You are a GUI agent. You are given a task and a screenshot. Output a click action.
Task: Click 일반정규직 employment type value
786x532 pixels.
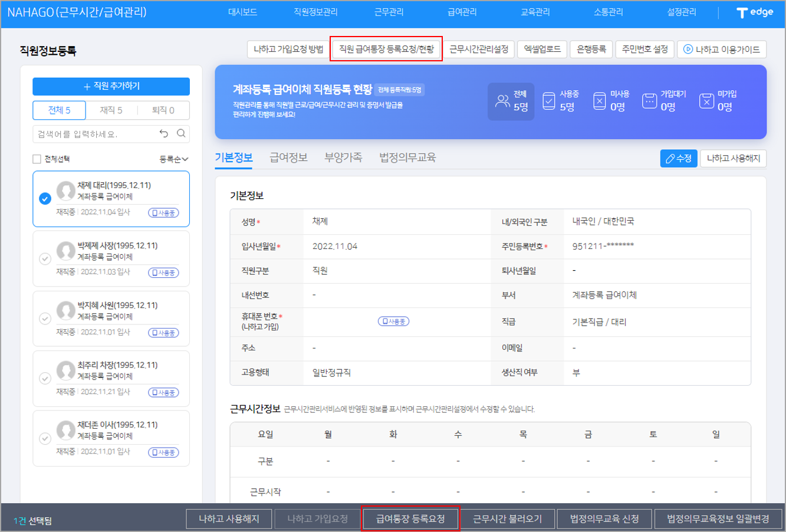click(x=331, y=373)
